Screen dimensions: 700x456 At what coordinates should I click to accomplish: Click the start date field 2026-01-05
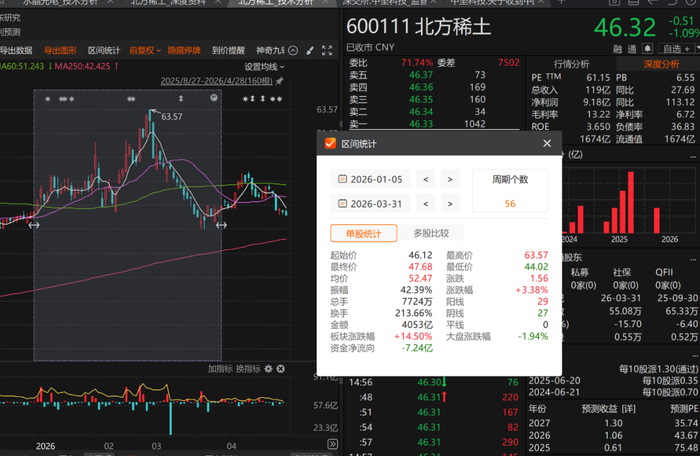(x=369, y=180)
